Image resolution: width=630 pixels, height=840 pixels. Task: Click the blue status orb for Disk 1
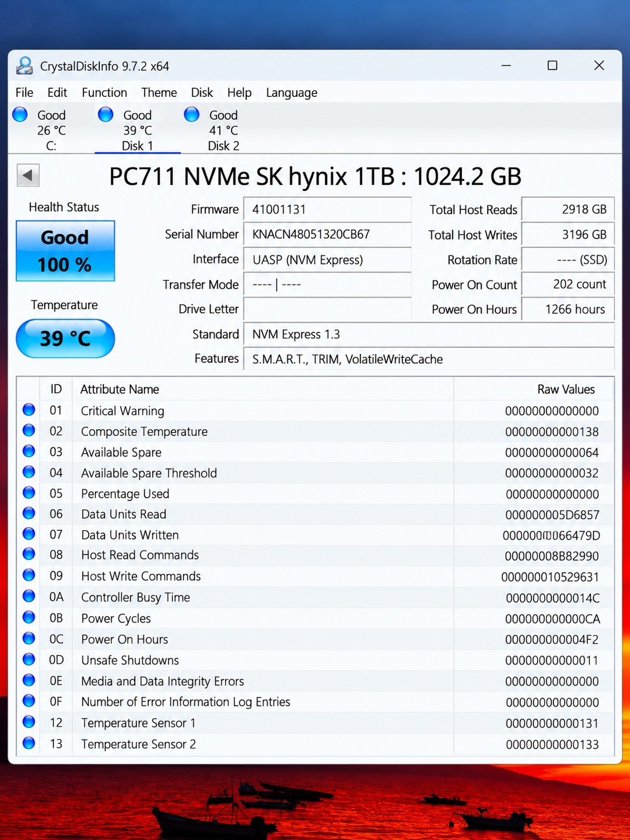[x=106, y=114]
